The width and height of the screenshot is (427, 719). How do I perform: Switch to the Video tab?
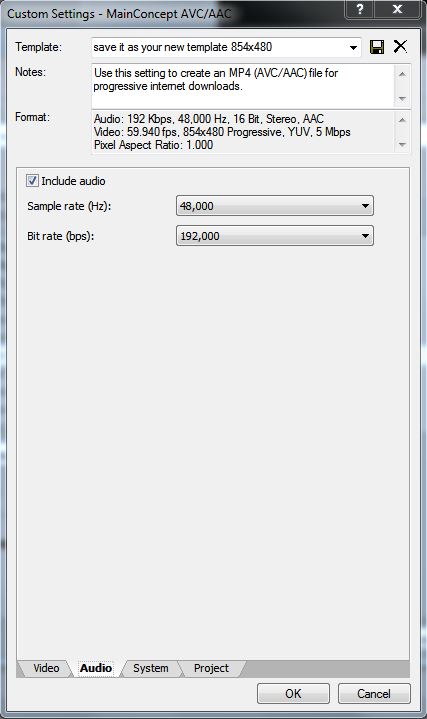click(x=46, y=668)
